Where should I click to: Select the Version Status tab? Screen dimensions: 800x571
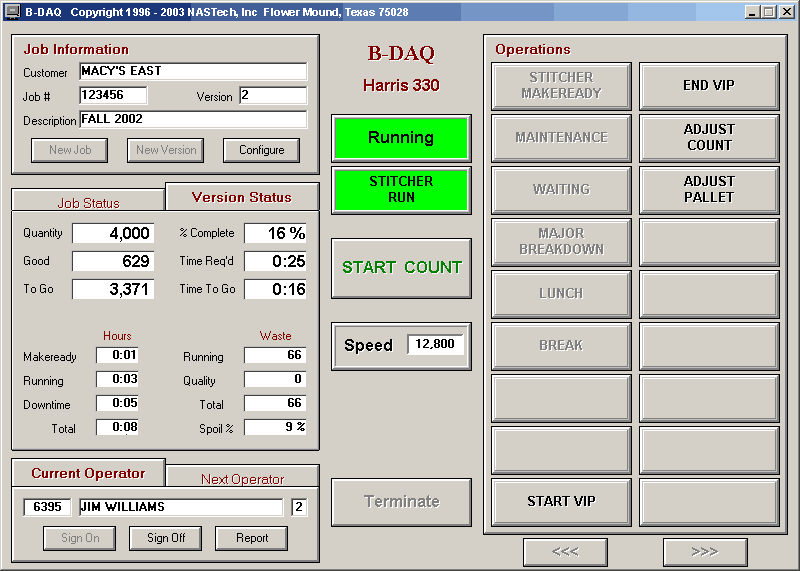242,197
